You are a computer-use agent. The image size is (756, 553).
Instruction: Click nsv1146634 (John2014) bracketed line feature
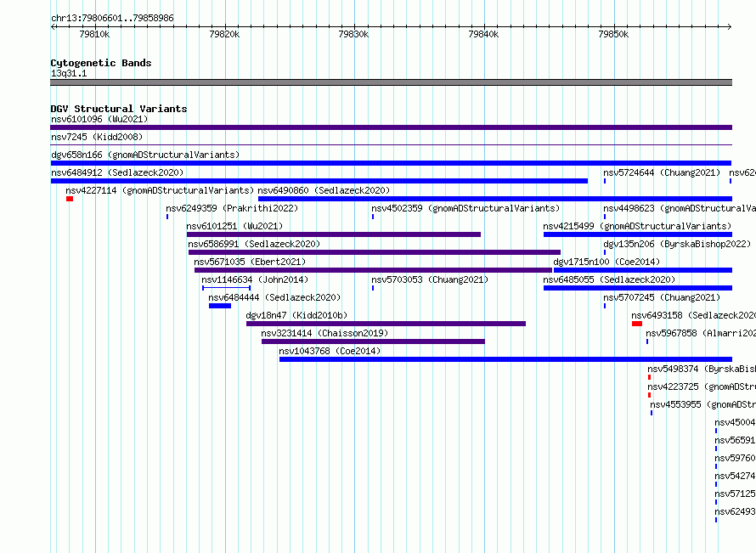tap(226, 288)
